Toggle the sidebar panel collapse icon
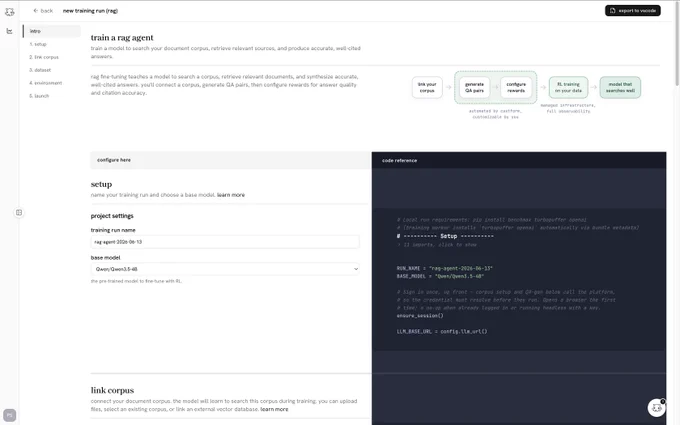Screen dimensions: 680x425 (x=19, y=212)
